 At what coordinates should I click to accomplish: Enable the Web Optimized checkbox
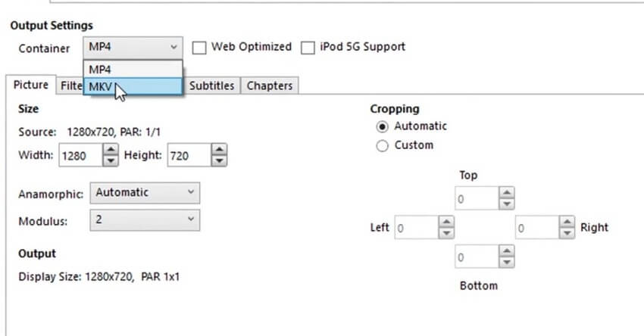[x=199, y=48]
